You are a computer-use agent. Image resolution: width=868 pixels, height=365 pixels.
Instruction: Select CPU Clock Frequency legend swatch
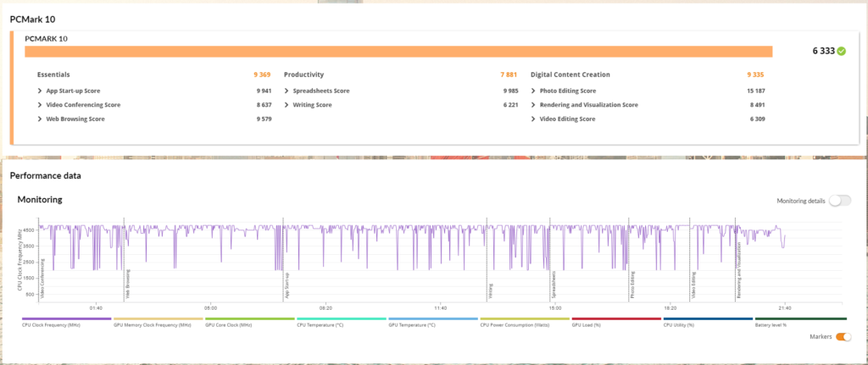point(66,319)
